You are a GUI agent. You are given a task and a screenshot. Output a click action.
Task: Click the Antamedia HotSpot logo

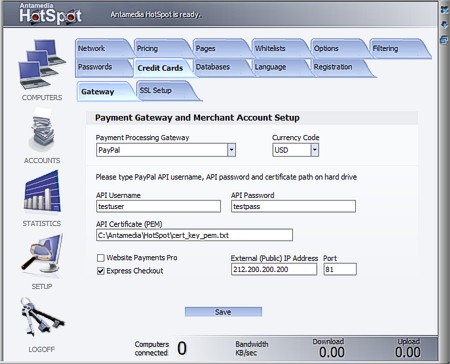[50, 14]
